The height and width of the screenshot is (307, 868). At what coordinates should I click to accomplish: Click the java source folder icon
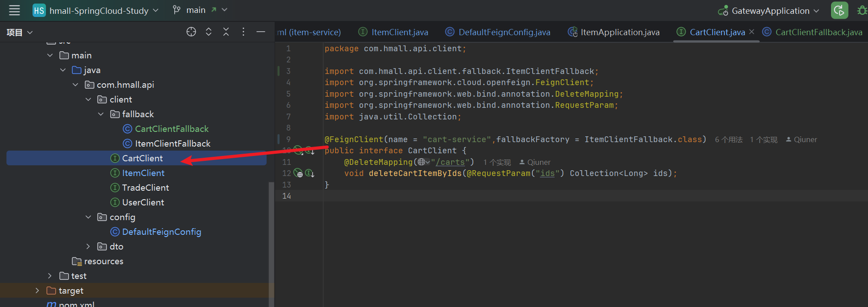[x=77, y=70]
